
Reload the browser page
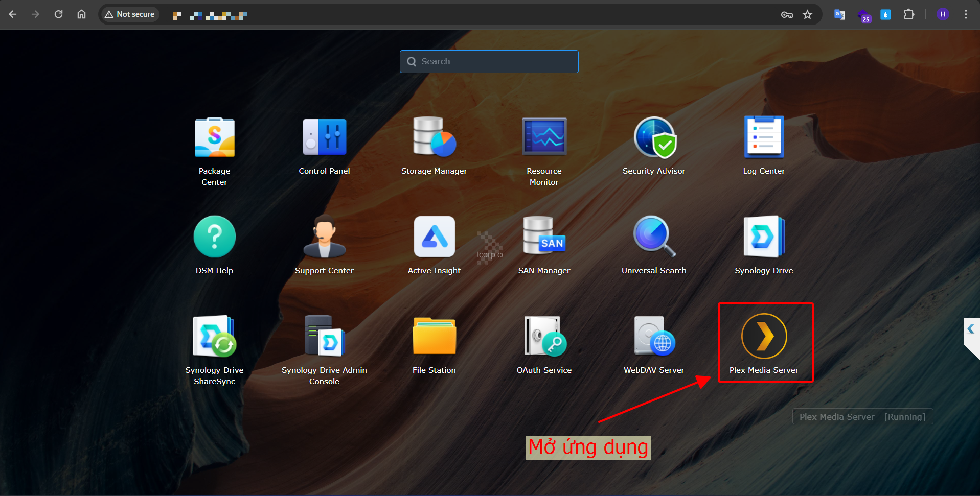coord(58,14)
